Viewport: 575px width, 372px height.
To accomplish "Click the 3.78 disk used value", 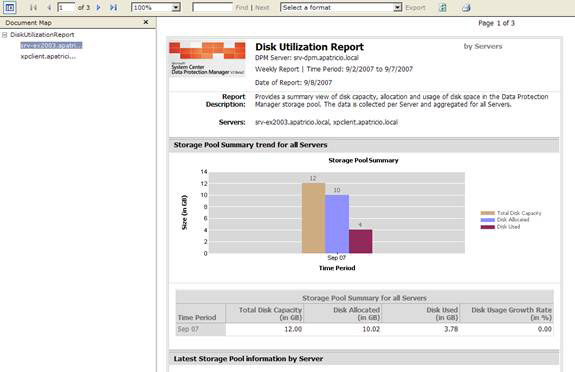I will pos(451,329).
